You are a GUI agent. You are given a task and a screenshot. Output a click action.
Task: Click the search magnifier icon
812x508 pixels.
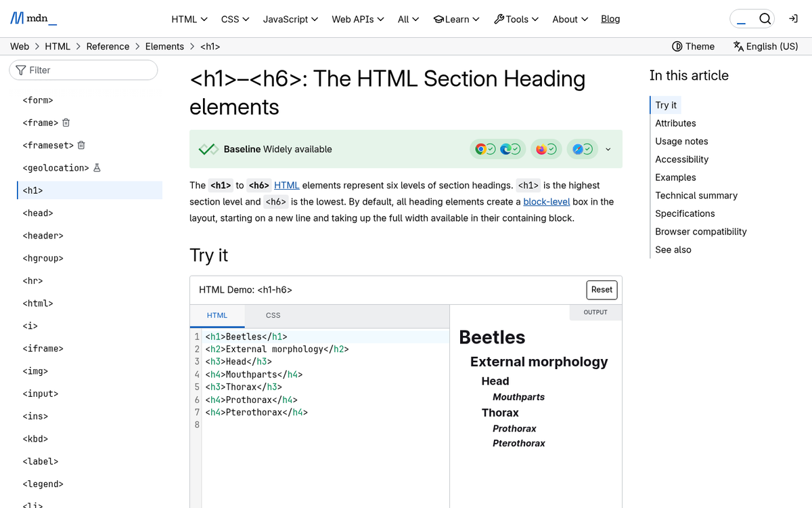point(765,18)
